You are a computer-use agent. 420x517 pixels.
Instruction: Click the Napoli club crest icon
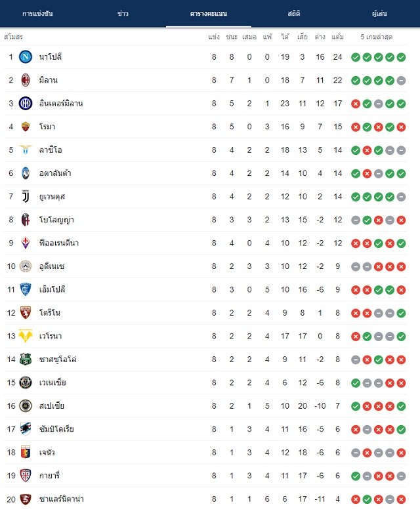pos(26,56)
